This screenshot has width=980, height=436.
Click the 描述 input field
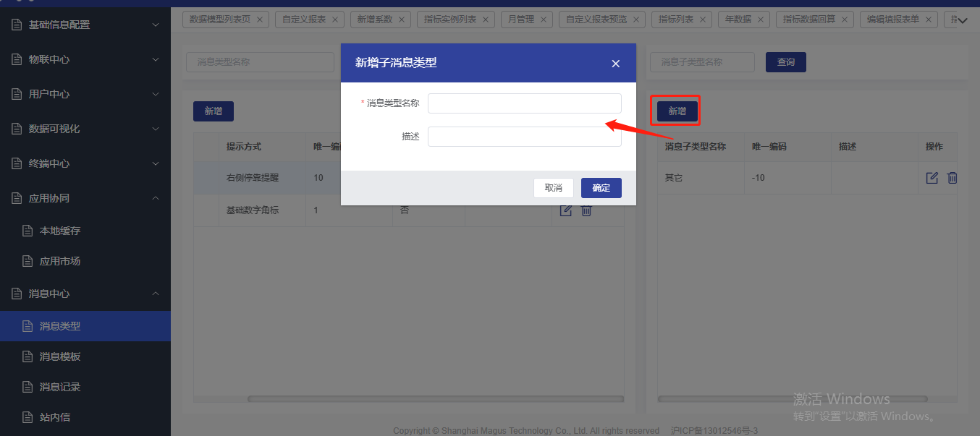[524, 137]
